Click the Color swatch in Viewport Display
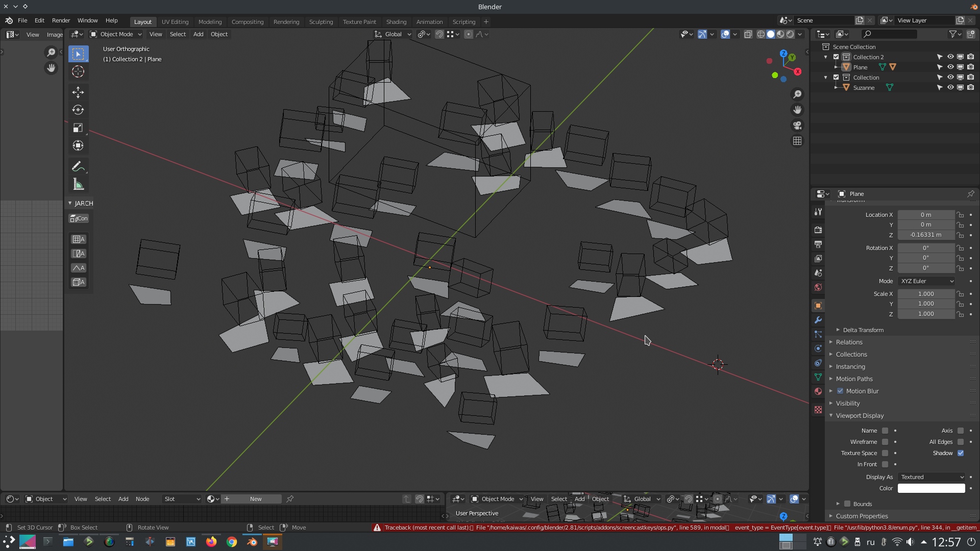980x551 pixels. 932,488
